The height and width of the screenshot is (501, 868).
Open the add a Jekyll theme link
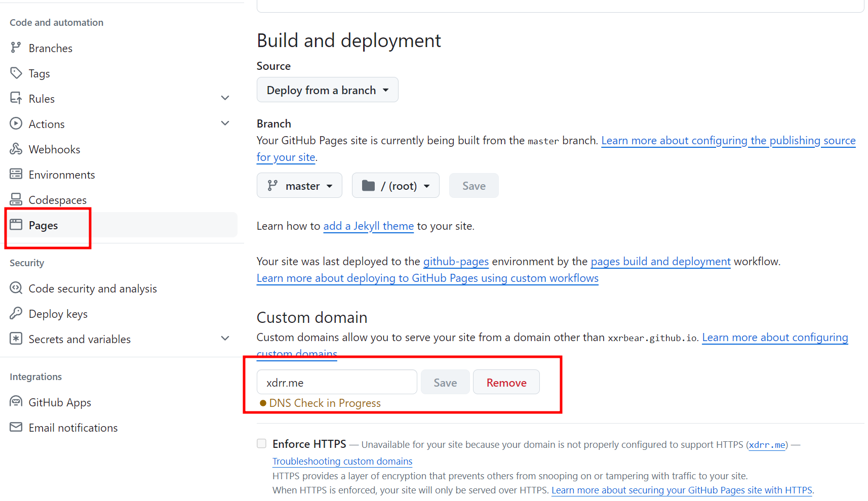point(368,226)
